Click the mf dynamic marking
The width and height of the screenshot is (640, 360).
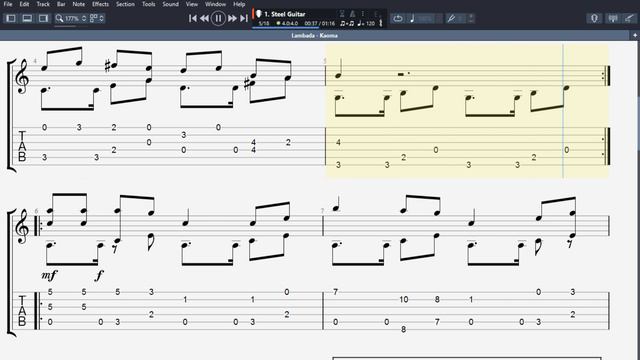(49, 276)
